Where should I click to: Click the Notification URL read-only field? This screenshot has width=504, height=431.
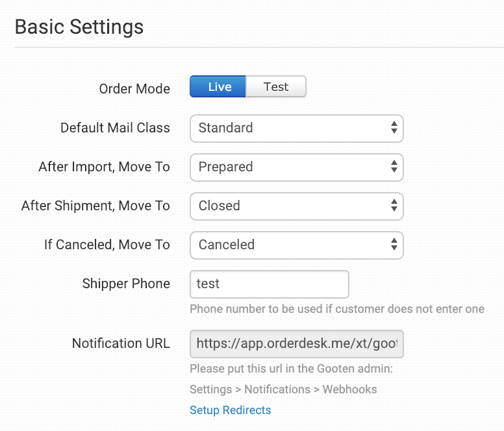tap(296, 344)
